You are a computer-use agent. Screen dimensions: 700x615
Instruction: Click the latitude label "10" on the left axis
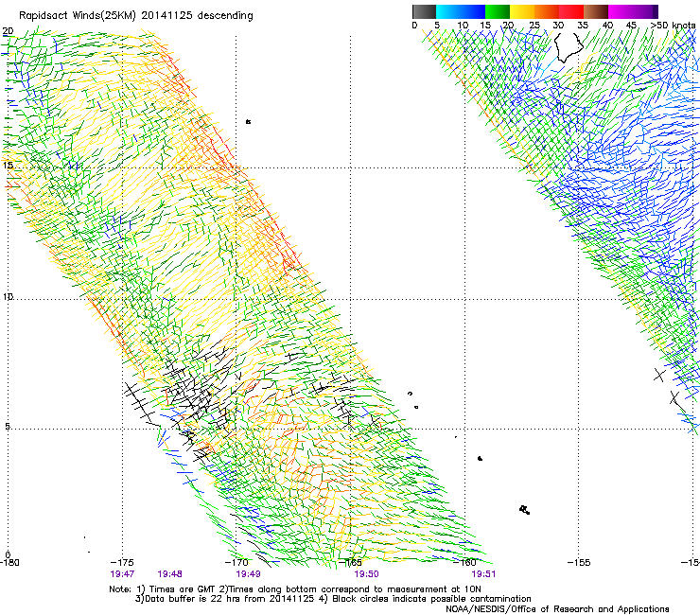(8, 297)
